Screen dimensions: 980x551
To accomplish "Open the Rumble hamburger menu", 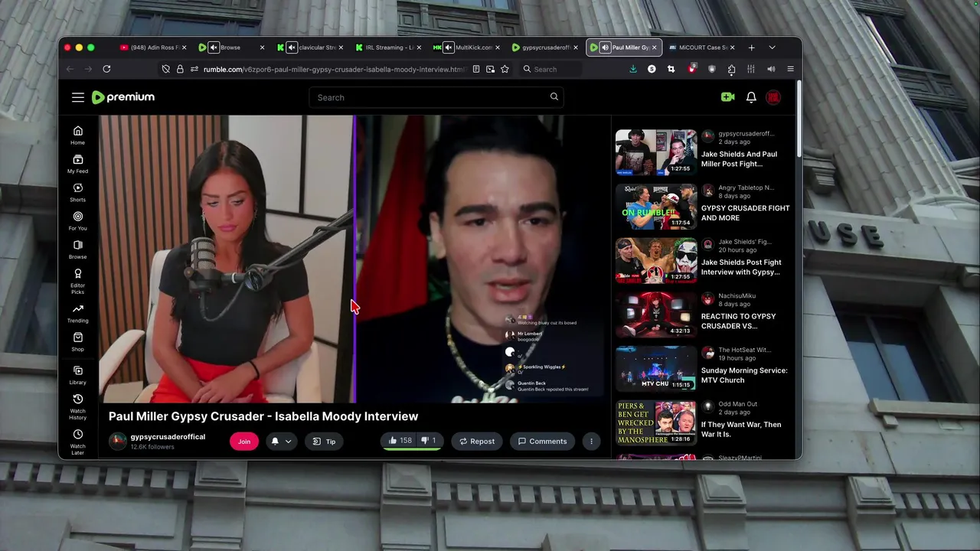I will (x=78, y=97).
